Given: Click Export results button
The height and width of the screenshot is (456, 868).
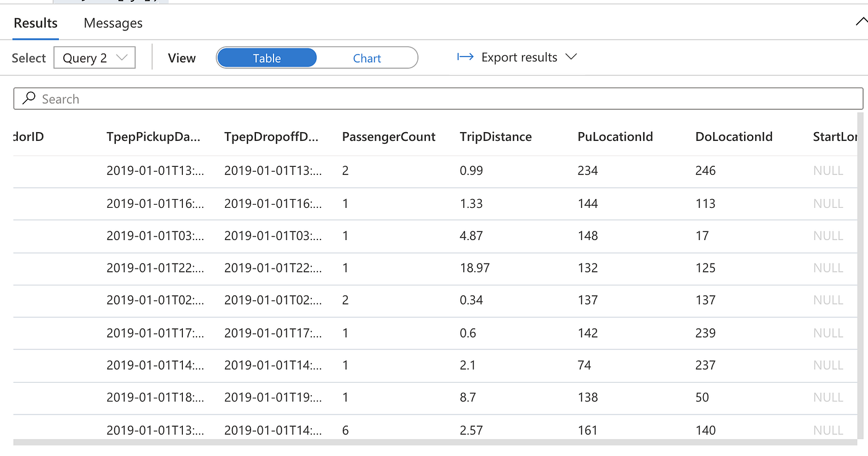Looking at the screenshot, I should (517, 57).
